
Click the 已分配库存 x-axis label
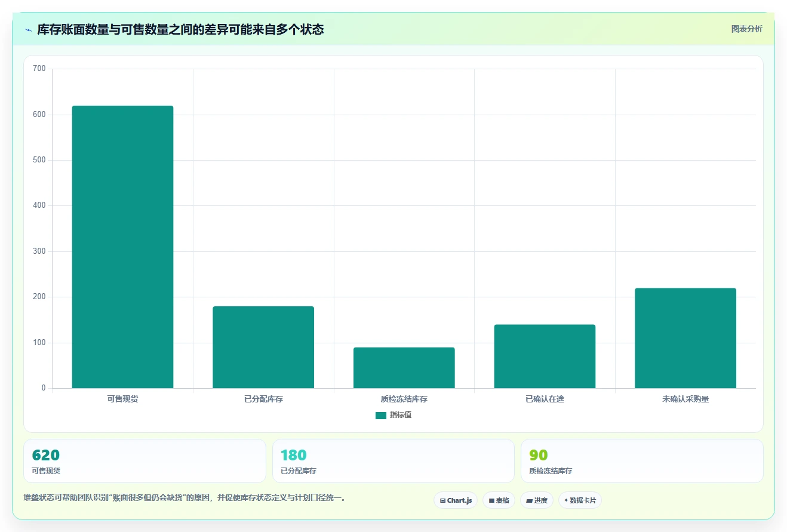263,399
